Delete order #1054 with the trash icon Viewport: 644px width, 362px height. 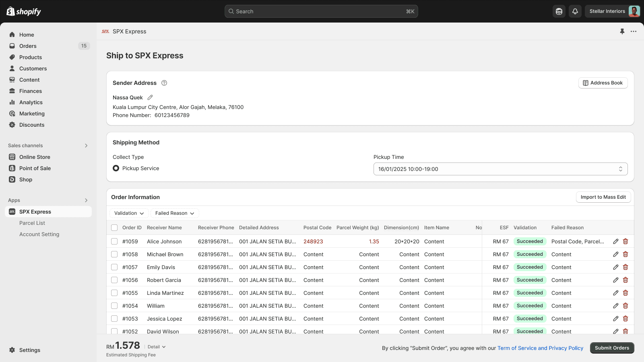pos(625,306)
